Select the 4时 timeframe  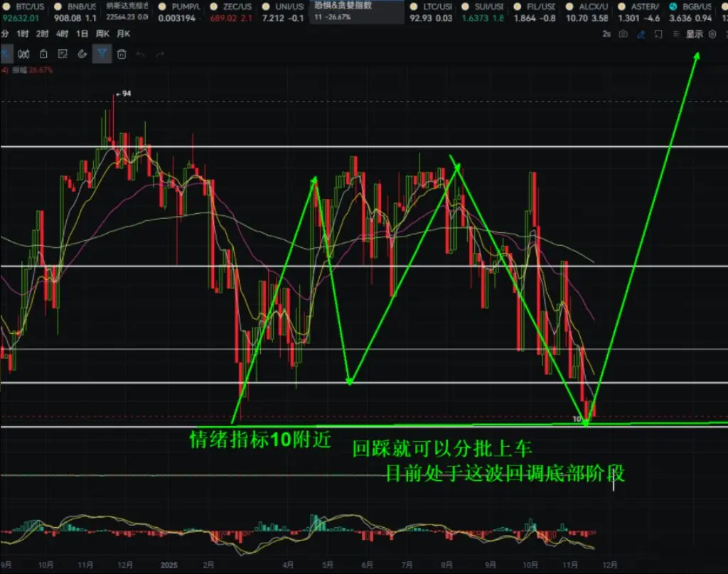coord(63,34)
